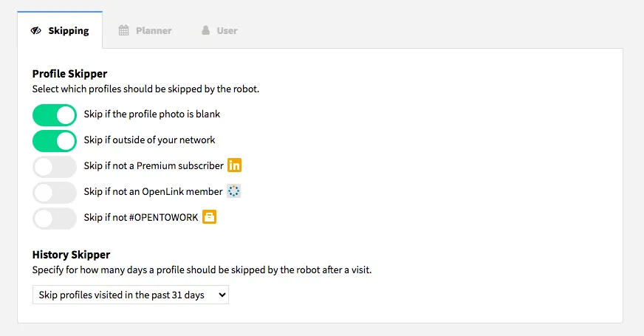Image resolution: width=644 pixels, height=336 pixels.
Task: Enable skip if not Premium subscriber toggle
Action: click(x=55, y=167)
